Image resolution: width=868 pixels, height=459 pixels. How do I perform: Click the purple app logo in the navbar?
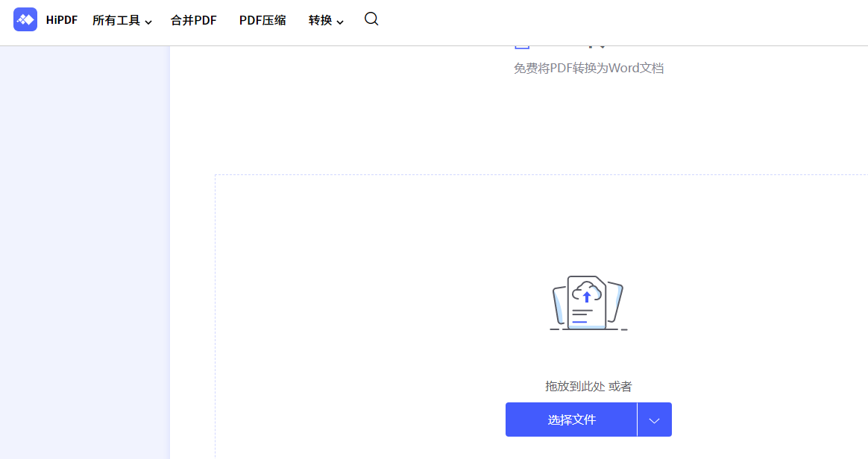(x=25, y=19)
